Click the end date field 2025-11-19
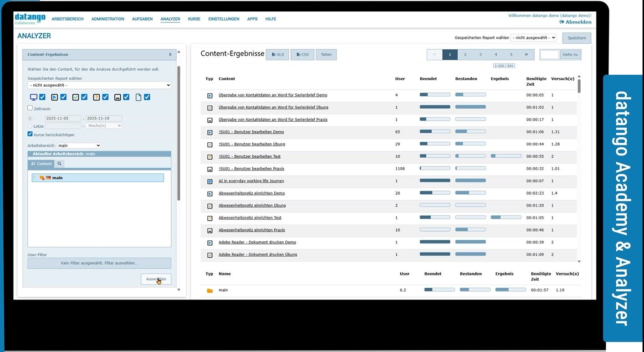 click(x=104, y=119)
